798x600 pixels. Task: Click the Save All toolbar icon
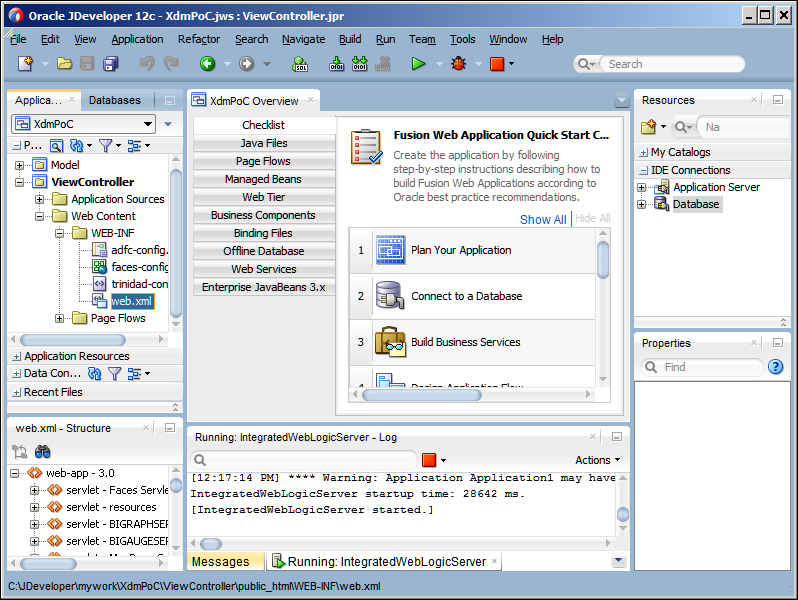pos(110,64)
